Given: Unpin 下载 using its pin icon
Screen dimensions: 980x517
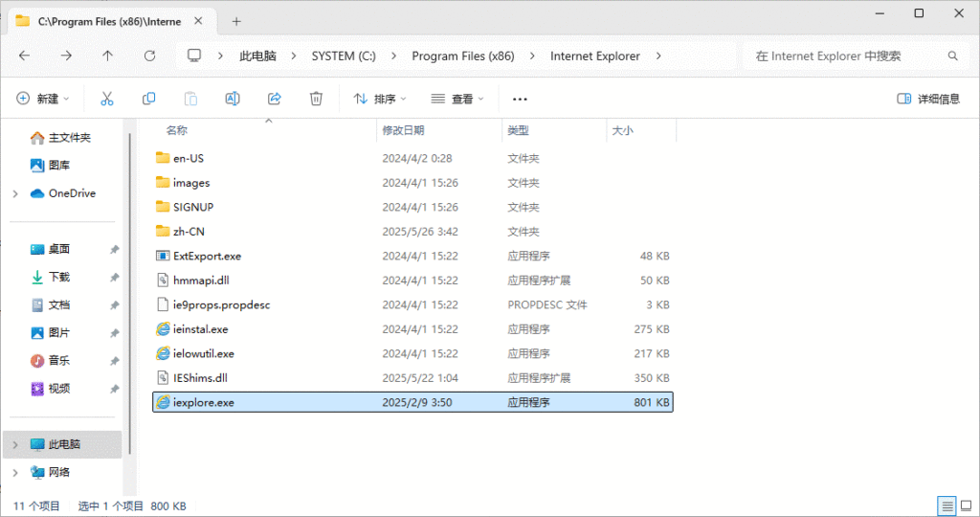Looking at the screenshot, I should 115,277.
